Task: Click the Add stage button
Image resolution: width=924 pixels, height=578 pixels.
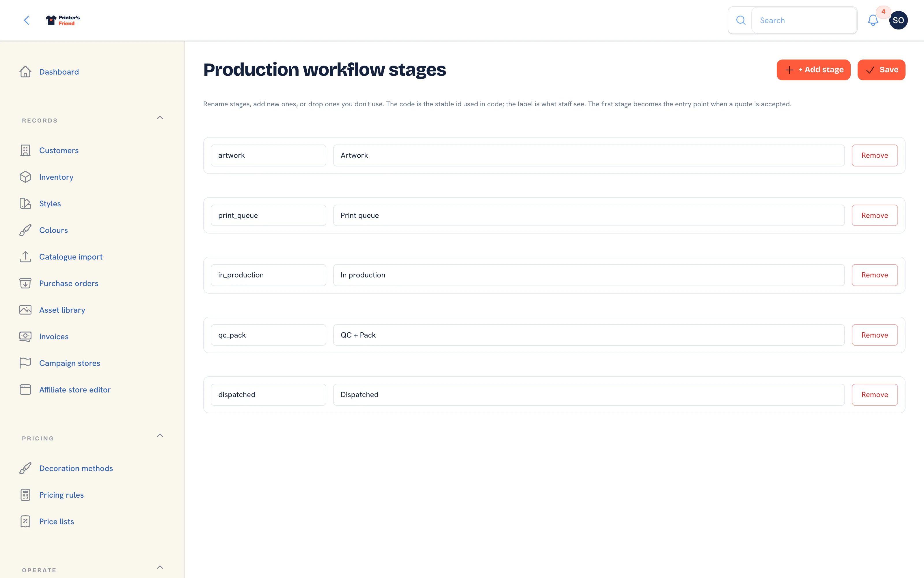Action: click(813, 70)
